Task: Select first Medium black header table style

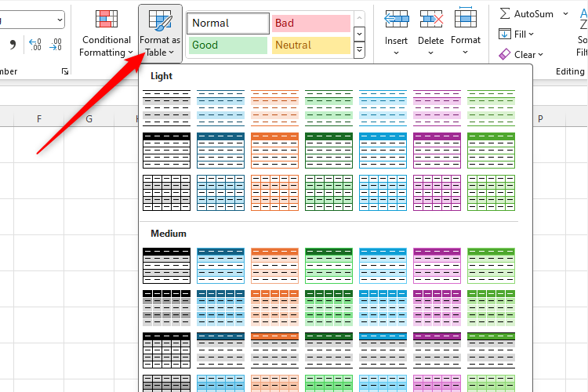Action: [166, 266]
